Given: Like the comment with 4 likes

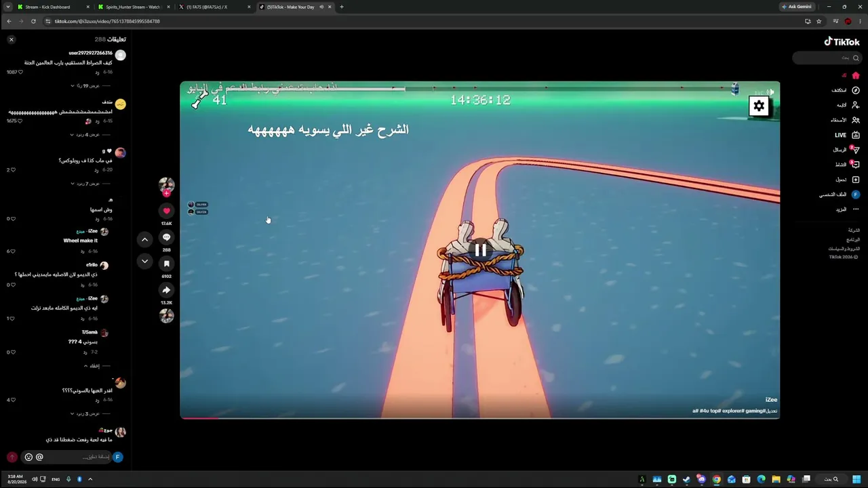Looking at the screenshot, I should (12, 400).
